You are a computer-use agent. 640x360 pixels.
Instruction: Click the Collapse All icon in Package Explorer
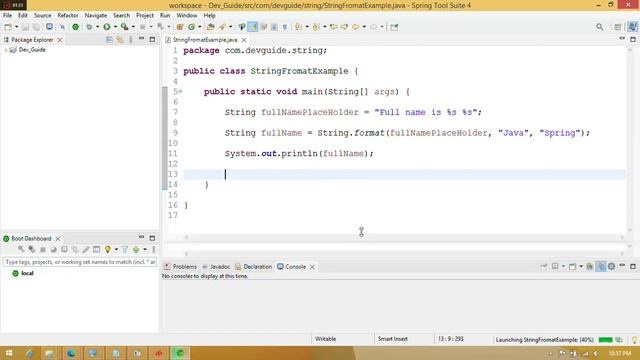[x=109, y=40]
